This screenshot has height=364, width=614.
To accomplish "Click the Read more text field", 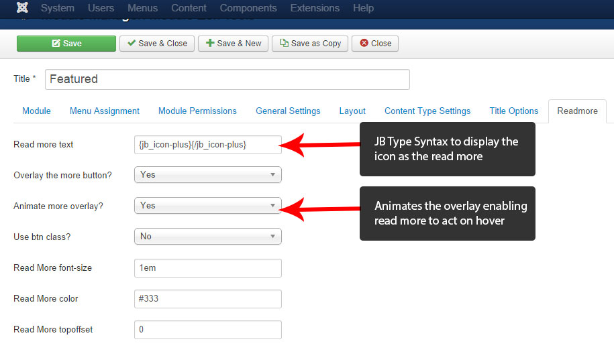I will click(x=208, y=145).
